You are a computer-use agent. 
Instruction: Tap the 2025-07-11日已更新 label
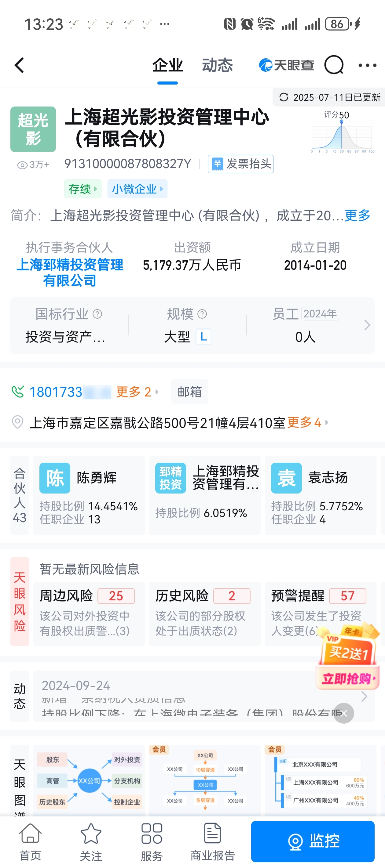click(337, 97)
